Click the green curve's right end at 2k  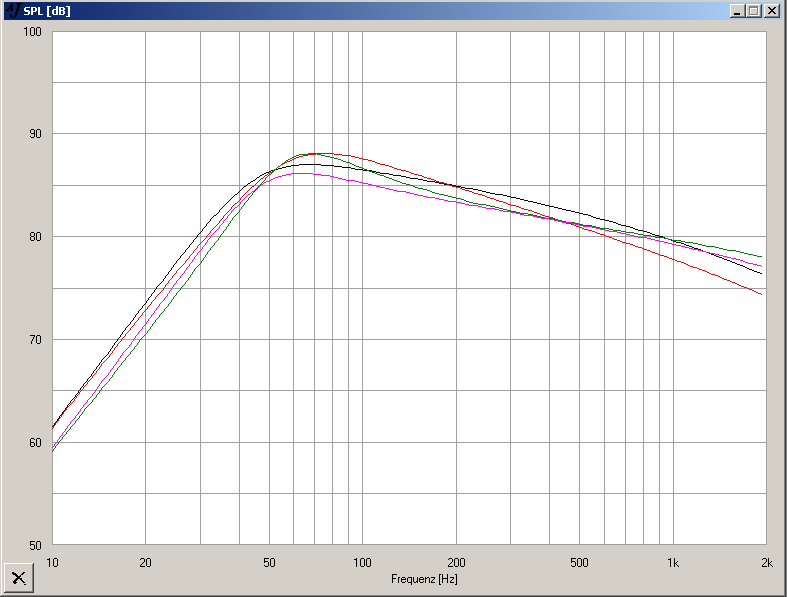pyautogui.click(x=761, y=257)
